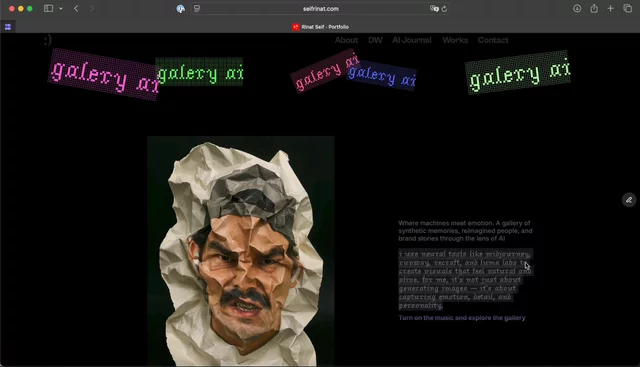Open a new tab with the plus
Image resolution: width=640 pixels, height=367 pixels.
[610, 9]
